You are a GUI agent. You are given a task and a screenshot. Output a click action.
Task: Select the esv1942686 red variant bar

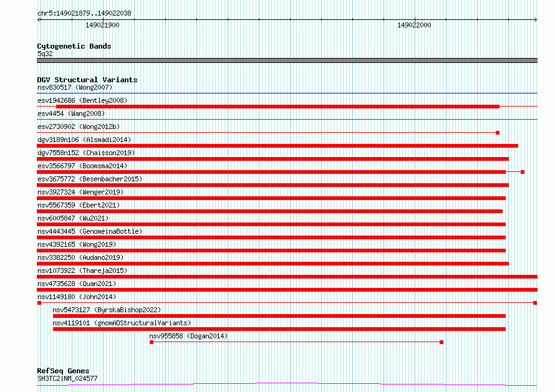(x=278, y=107)
